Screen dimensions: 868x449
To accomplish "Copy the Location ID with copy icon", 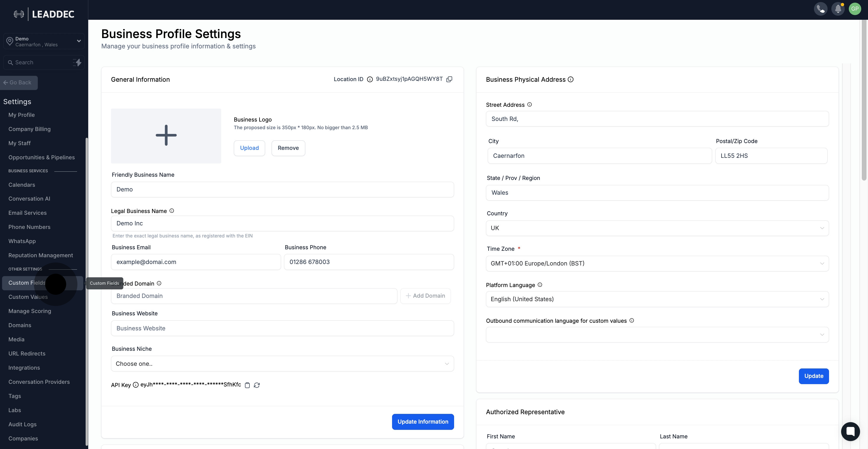I will (449, 79).
